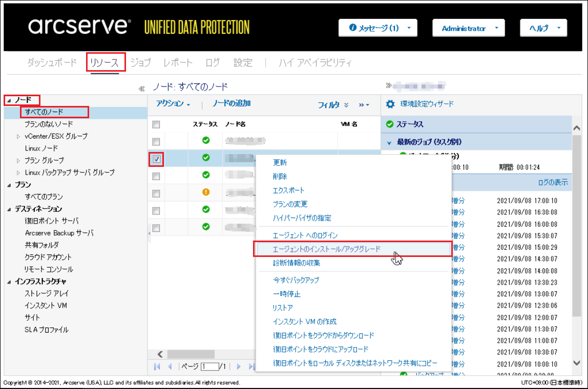Check the fifth node row checkbox
Image resolution: width=588 pixels, height=389 pixels.
[156, 210]
